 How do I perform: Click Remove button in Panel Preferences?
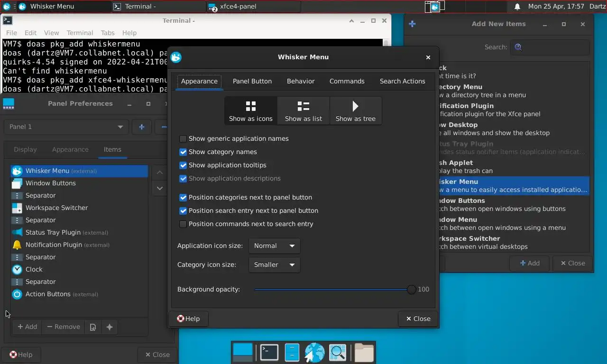[x=63, y=327]
